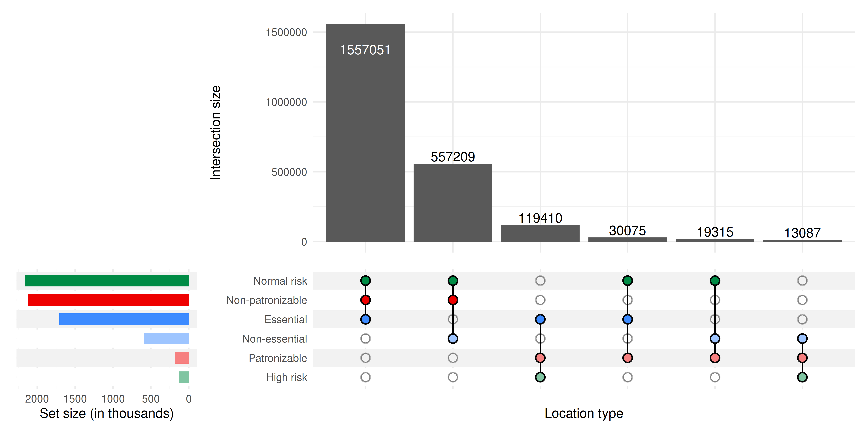Image resolution: width=868 pixels, height=434 pixels.
Task: Click the empty Essential dot in the 13087 column
Action: (x=802, y=319)
